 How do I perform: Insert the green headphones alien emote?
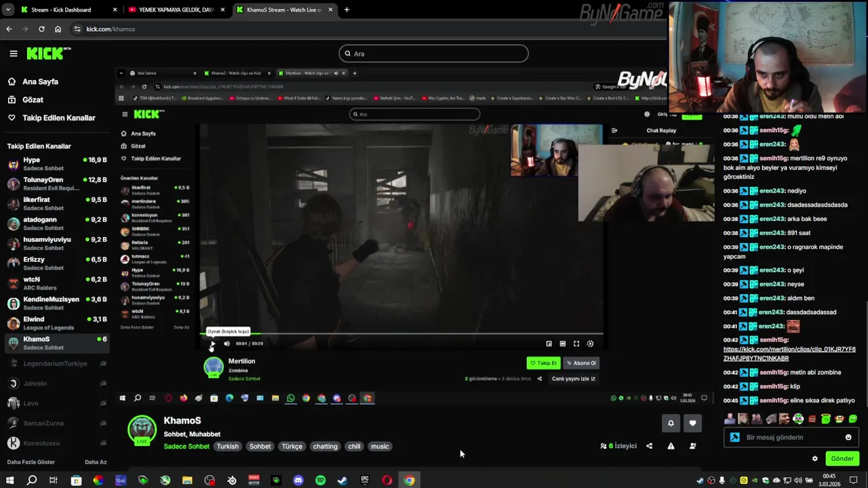pyautogui.click(x=798, y=419)
